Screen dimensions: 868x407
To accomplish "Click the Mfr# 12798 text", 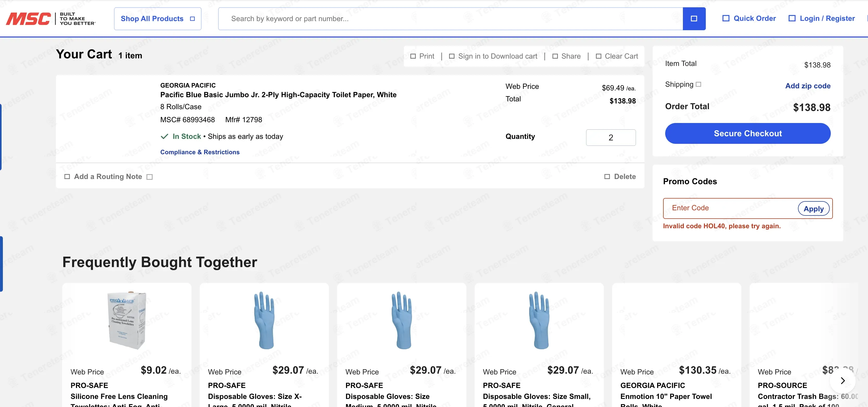I will [x=244, y=120].
